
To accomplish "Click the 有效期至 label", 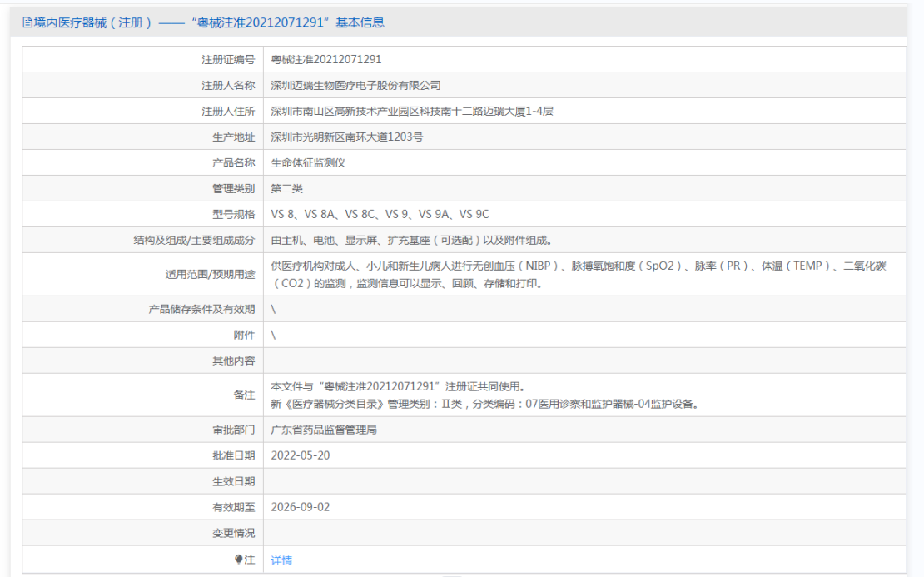I will 233,507.
